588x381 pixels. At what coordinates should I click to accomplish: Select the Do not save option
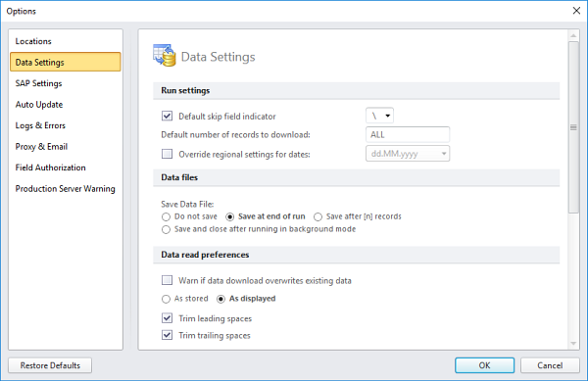pos(166,216)
